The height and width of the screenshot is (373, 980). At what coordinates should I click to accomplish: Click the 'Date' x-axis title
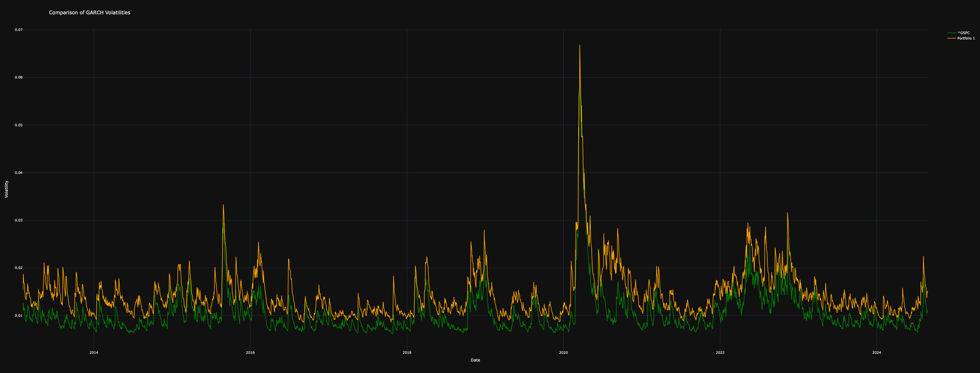(475, 360)
